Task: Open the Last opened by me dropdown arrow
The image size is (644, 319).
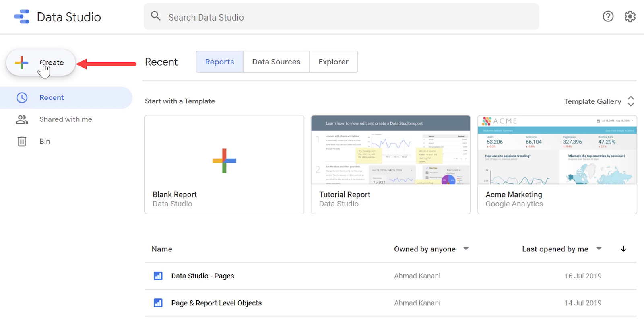Action: [599, 249]
